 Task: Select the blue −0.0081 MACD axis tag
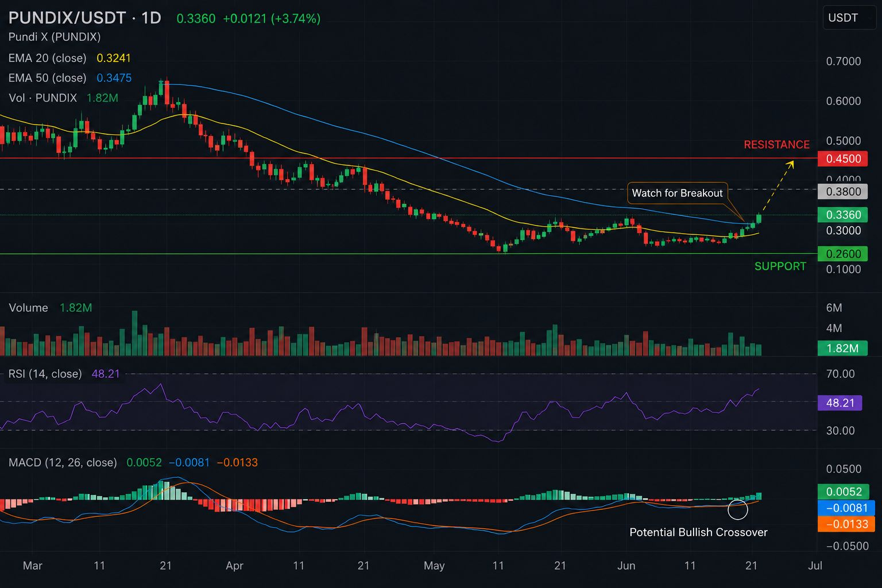[846, 508]
